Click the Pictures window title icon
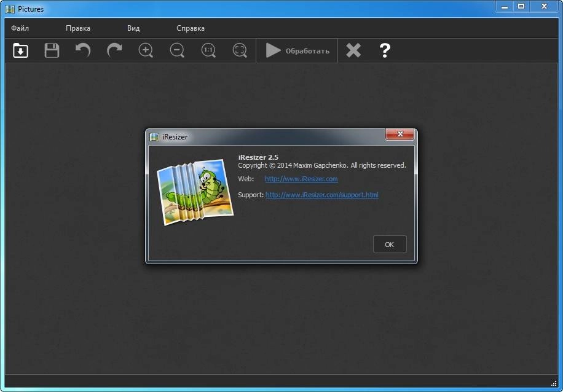 [x=10, y=9]
